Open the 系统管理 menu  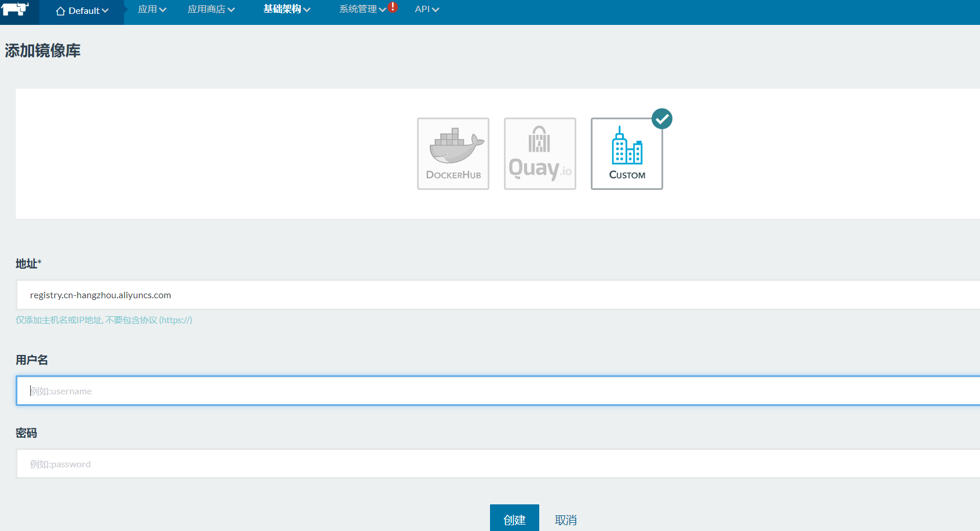tap(363, 9)
